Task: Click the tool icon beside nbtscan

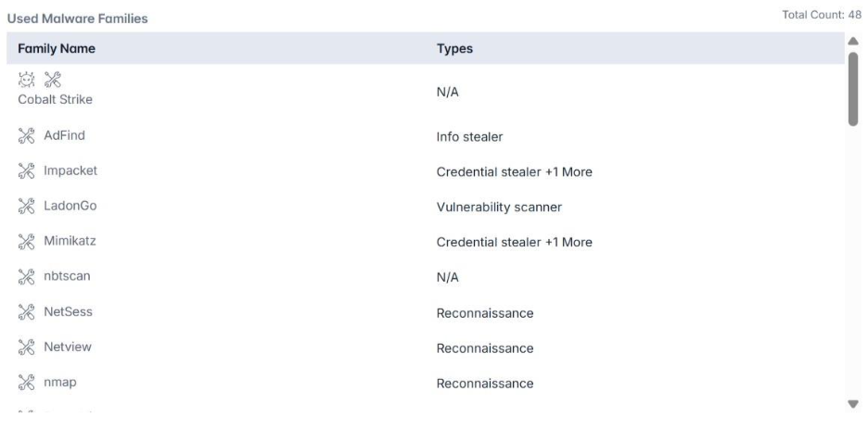Action: [26, 277]
